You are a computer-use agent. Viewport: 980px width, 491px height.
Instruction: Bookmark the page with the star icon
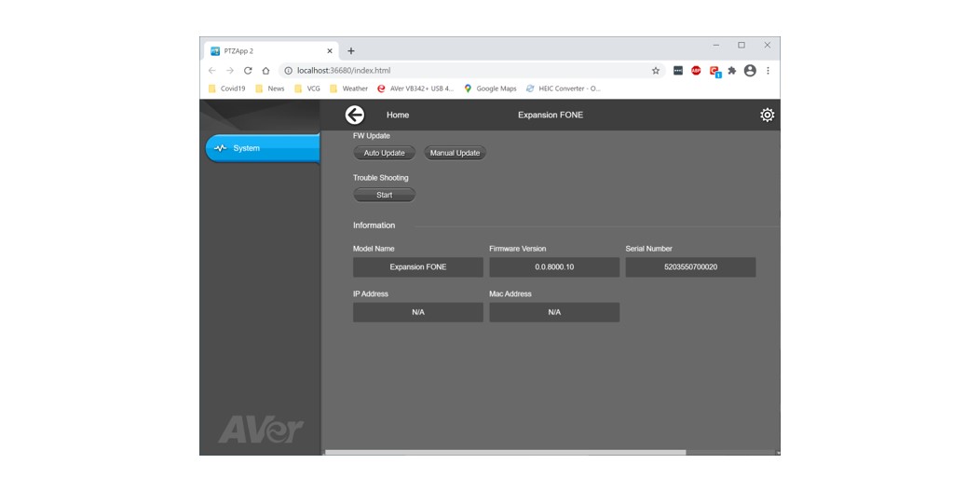pyautogui.click(x=656, y=71)
